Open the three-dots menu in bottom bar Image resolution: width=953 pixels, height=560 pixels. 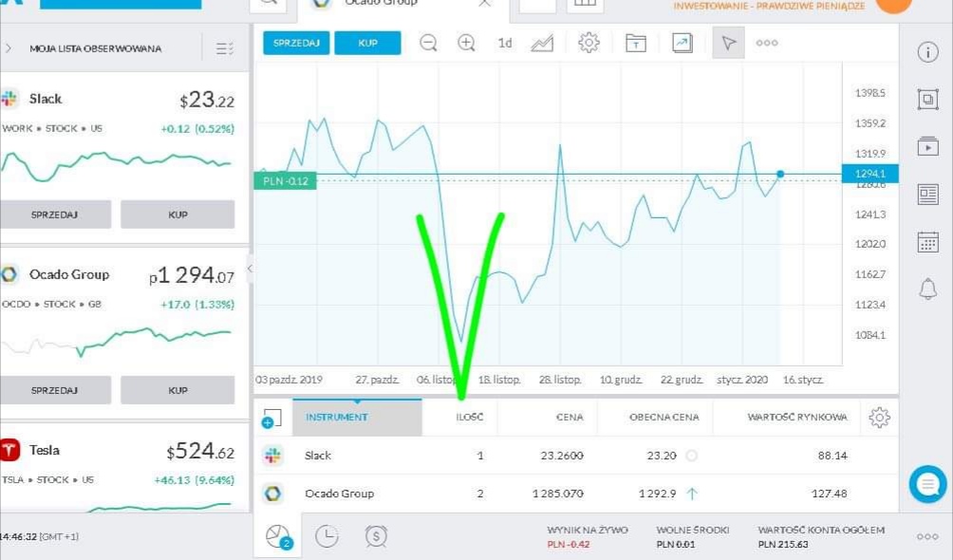pos(927,536)
